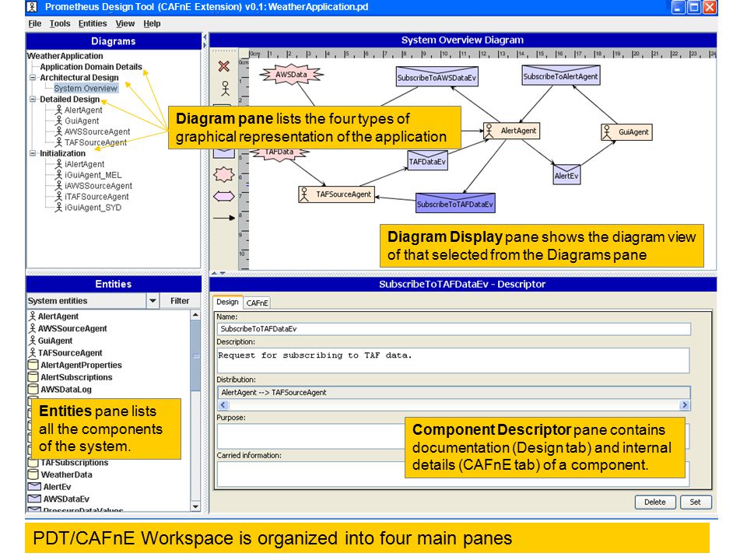Select the AlertAgent node in diagram
This screenshot has height=560, width=747.
pos(512,131)
